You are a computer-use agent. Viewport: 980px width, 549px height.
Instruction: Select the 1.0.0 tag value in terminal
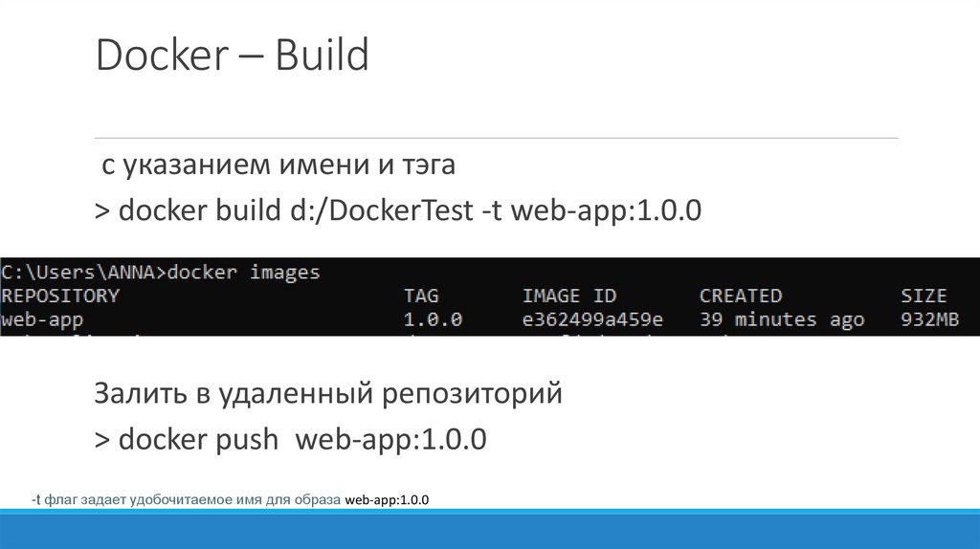[433, 319]
